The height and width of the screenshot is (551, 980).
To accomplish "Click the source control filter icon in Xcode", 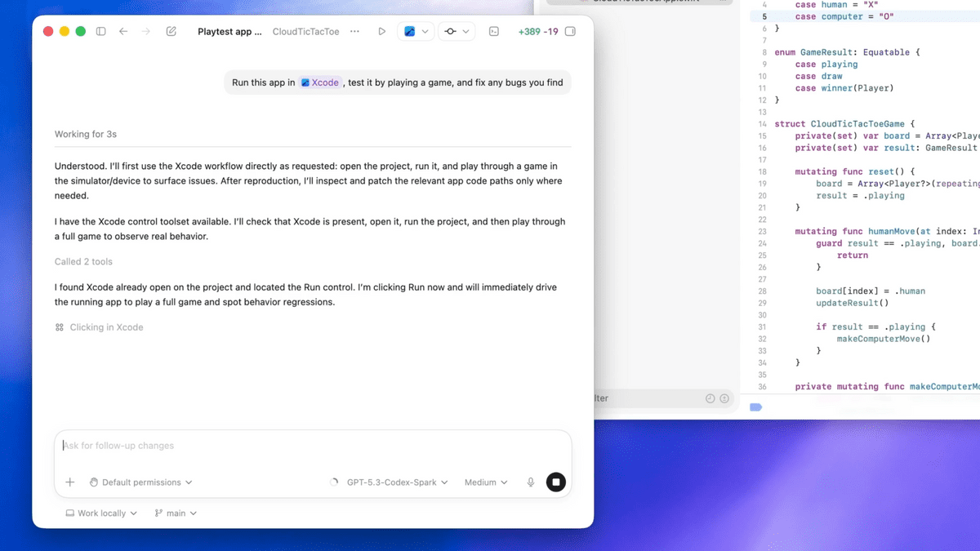I will [724, 398].
